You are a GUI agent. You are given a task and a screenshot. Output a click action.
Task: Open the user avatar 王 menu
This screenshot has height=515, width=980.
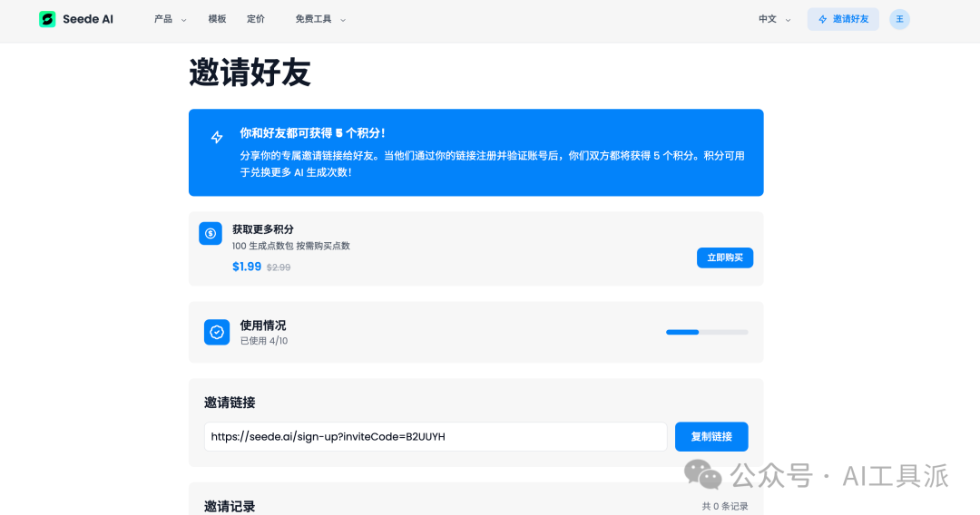[899, 19]
